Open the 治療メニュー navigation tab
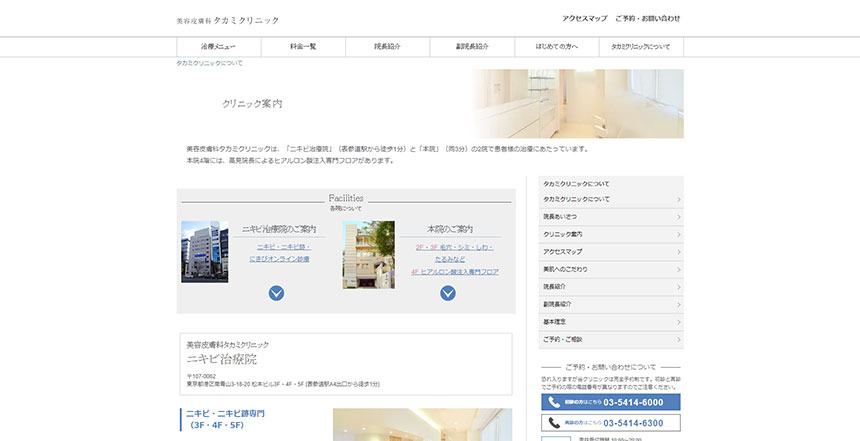 pos(219,47)
